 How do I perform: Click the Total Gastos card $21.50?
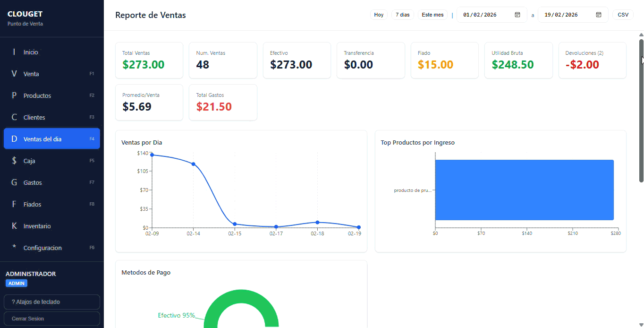[223, 103]
